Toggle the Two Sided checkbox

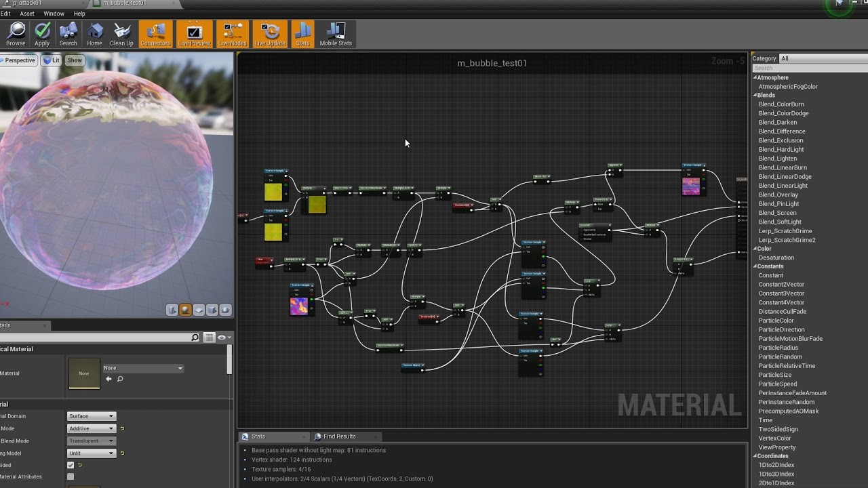70,465
